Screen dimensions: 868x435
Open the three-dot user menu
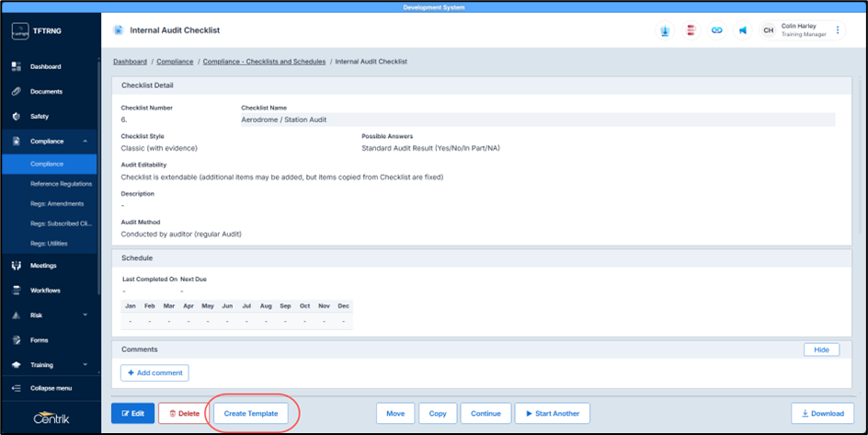click(x=838, y=30)
